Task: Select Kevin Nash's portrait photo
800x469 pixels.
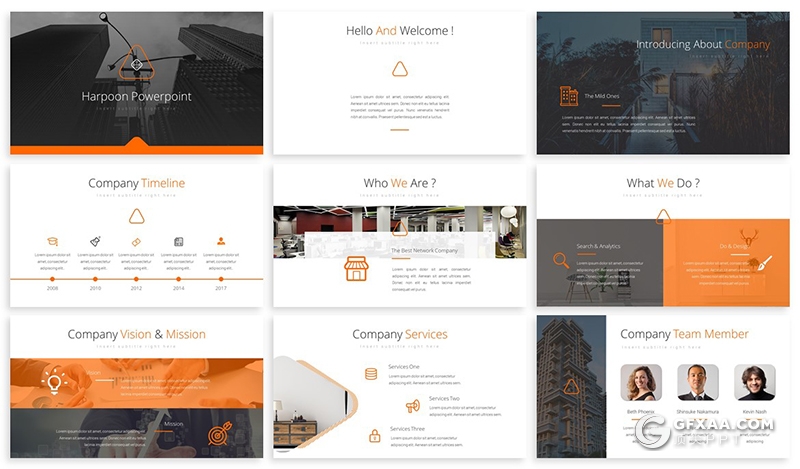Action: click(x=754, y=382)
